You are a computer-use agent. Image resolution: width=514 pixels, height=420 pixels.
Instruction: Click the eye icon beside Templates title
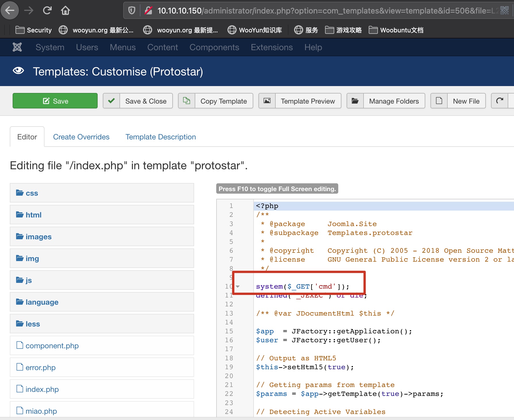[x=18, y=71]
